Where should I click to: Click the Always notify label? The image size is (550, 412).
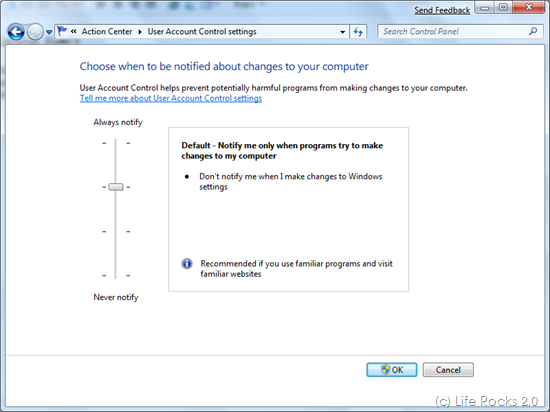point(118,122)
